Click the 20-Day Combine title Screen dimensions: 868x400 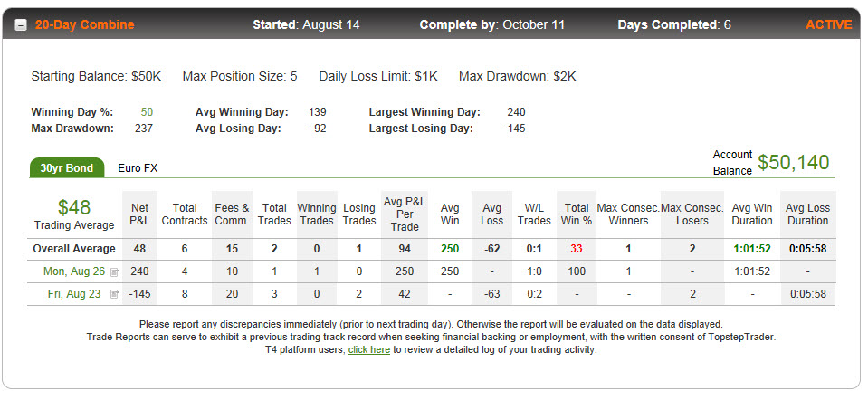pos(85,25)
